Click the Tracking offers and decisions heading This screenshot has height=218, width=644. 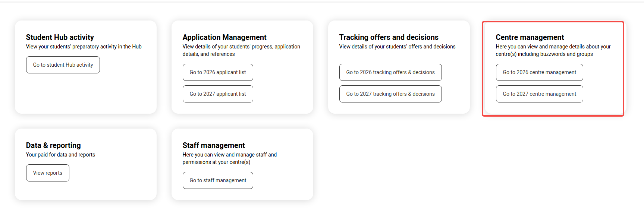[389, 37]
